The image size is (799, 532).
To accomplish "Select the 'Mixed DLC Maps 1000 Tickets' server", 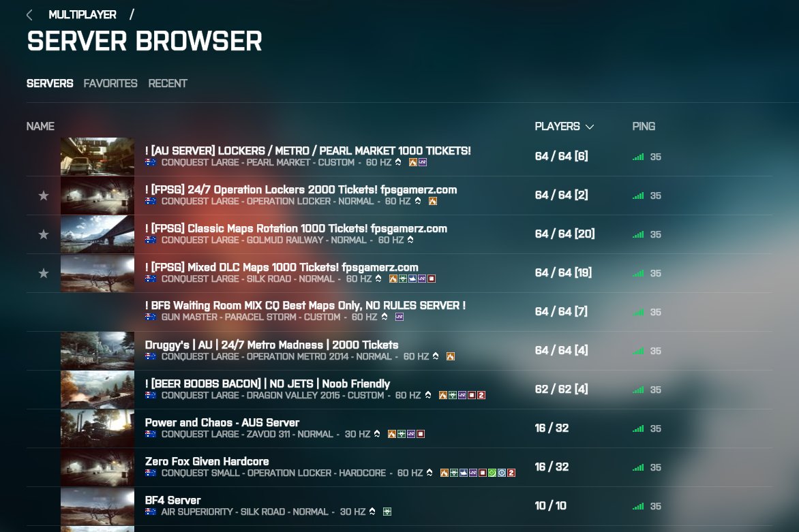I will point(399,273).
